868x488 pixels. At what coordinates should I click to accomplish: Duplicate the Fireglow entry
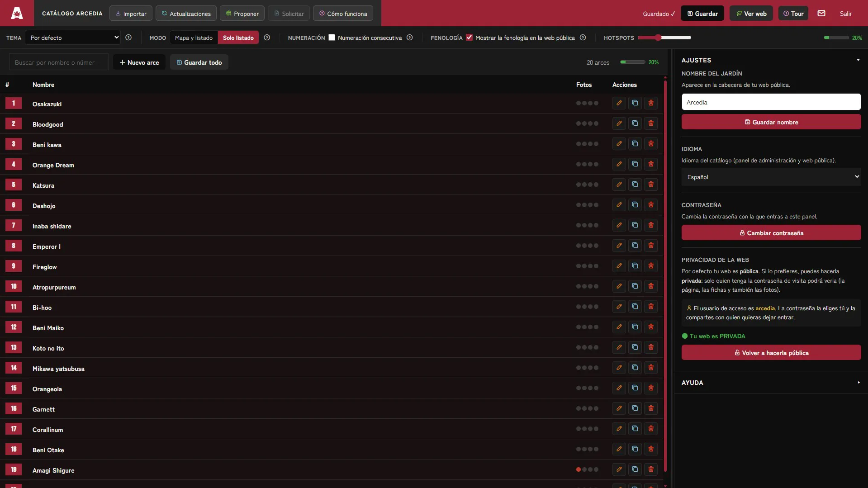tap(635, 266)
